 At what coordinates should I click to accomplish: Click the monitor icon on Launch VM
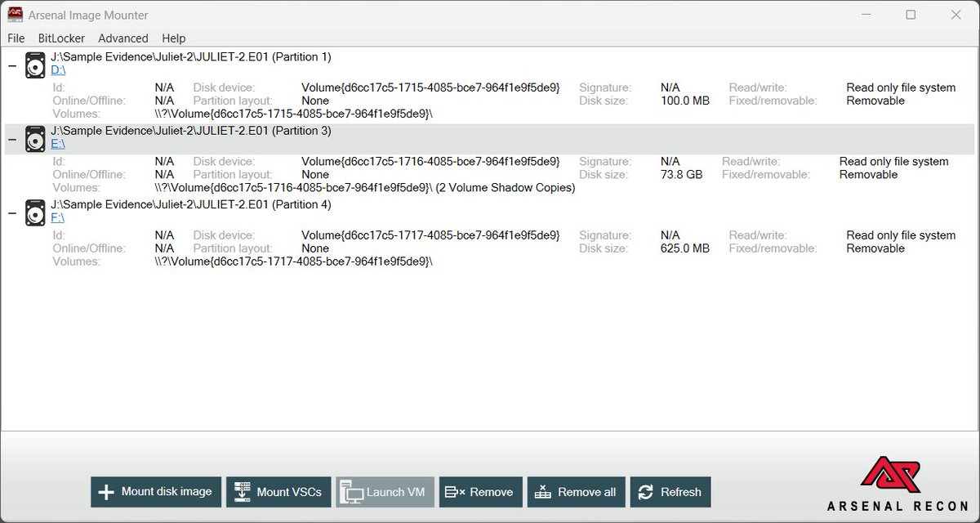(x=351, y=492)
